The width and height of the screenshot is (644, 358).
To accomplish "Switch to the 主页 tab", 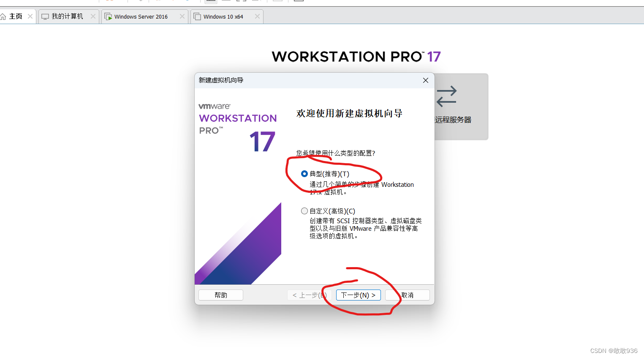I will 16,16.
